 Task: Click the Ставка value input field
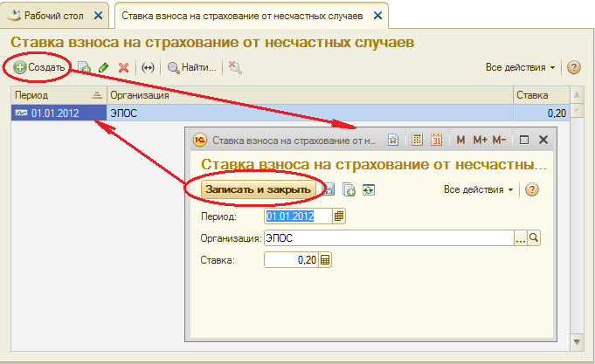pos(292,260)
